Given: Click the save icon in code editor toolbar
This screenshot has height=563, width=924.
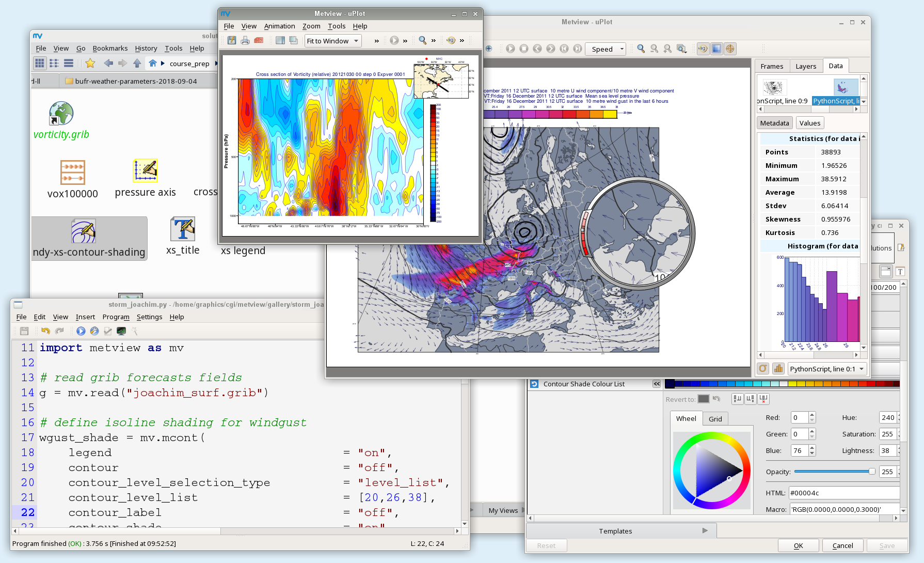Looking at the screenshot, I should [24, 331].
